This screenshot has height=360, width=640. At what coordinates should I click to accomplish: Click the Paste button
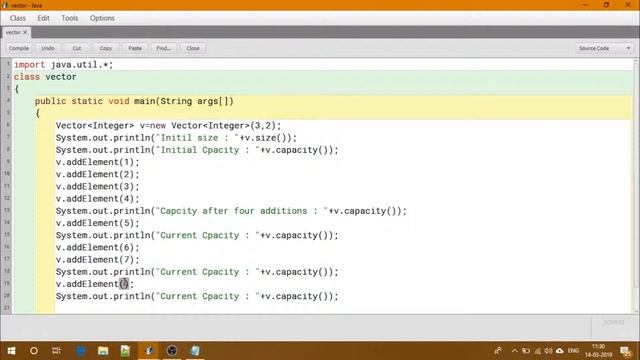pyautogui.click(x=135, y=48)
